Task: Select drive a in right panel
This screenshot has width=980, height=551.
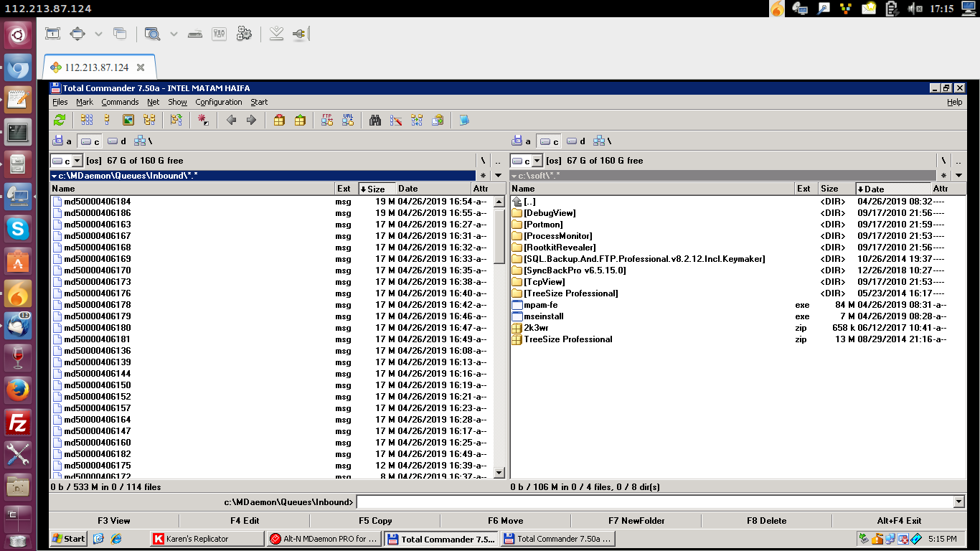Action: click(522, 141)
